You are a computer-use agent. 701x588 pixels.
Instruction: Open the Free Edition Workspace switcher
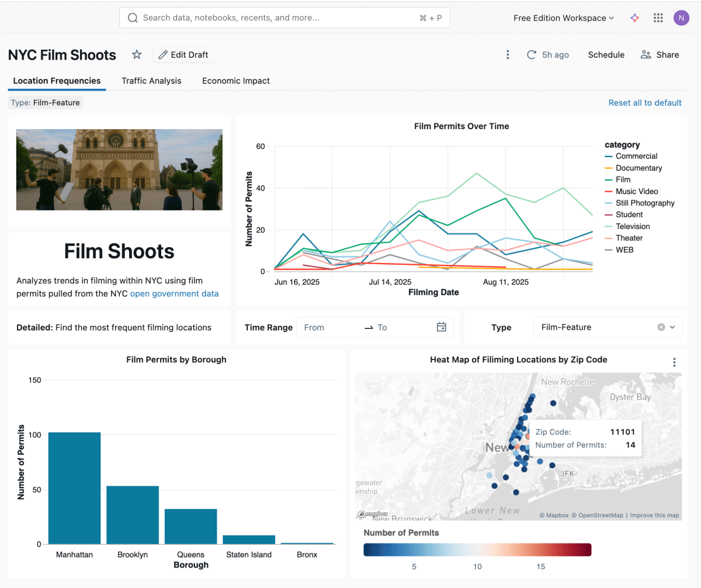point(564,18)
